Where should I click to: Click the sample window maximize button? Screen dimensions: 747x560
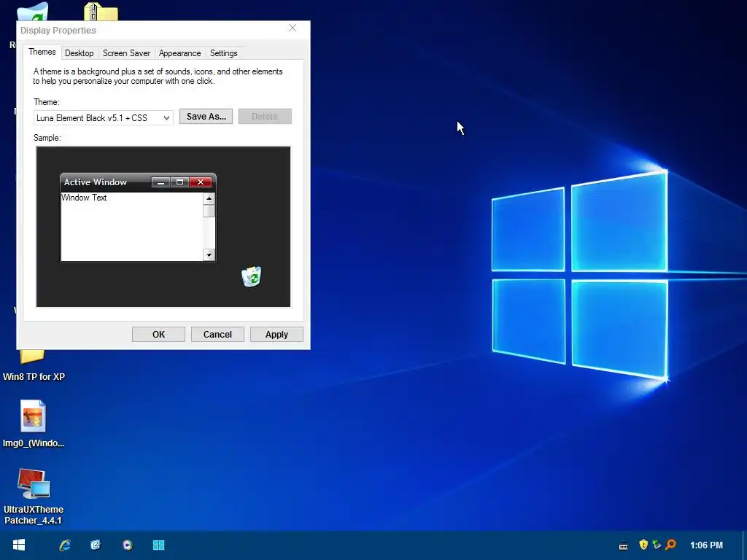point(179,182)
